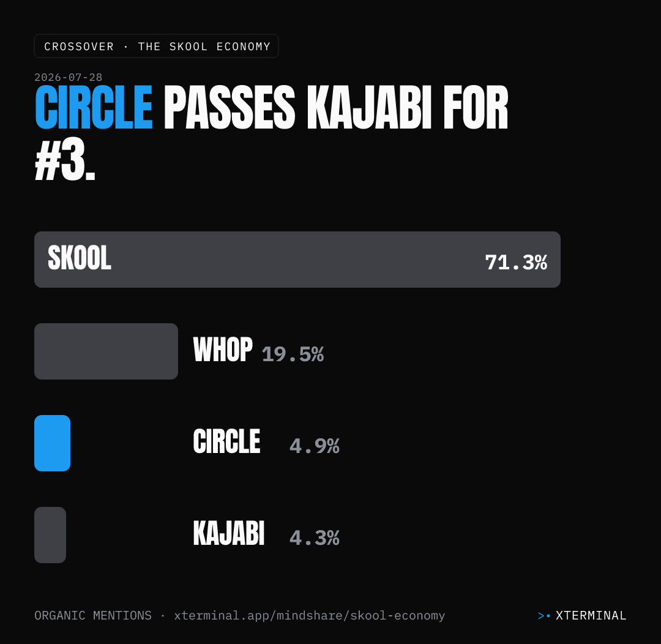The width and height of the screenshot is (661, 644).
Task: Click the gray Whop bar
Action: [106, 351]
